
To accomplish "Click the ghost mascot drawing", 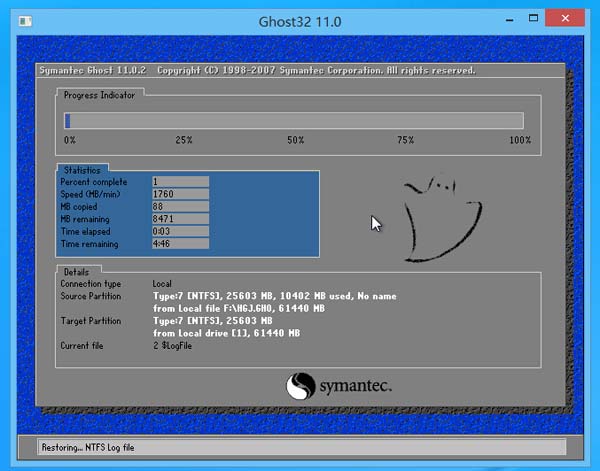I will point(442,218).
